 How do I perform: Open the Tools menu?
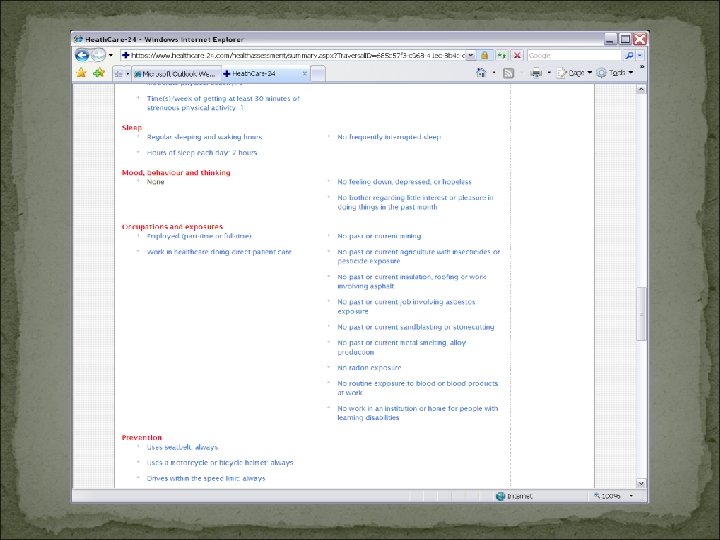click(x=615, y=73)
